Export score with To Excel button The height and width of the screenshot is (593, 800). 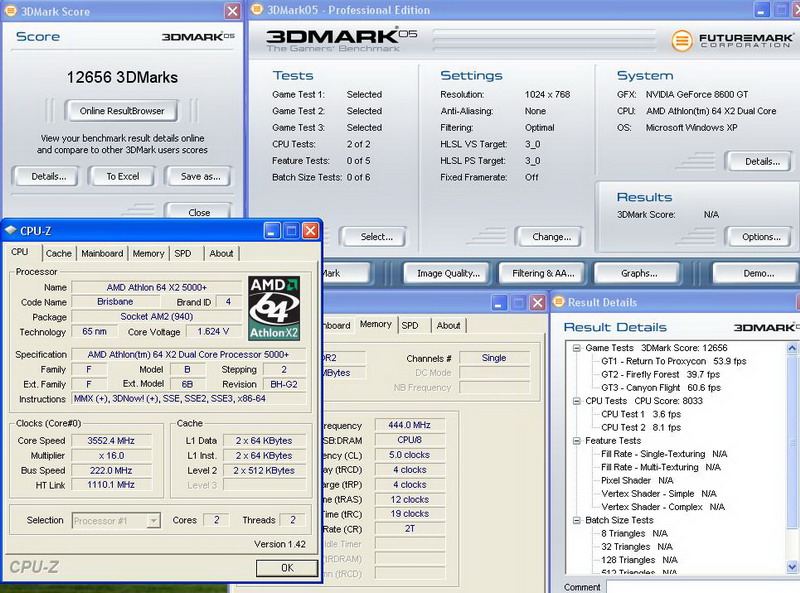tap(122, 177)
